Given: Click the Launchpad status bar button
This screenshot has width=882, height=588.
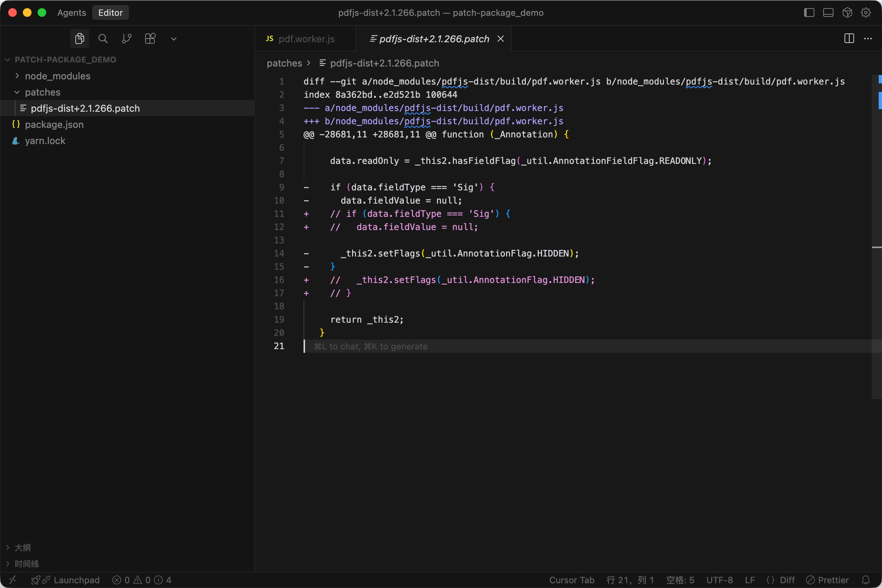Looking at the screenshot, I should click(76, 580).
